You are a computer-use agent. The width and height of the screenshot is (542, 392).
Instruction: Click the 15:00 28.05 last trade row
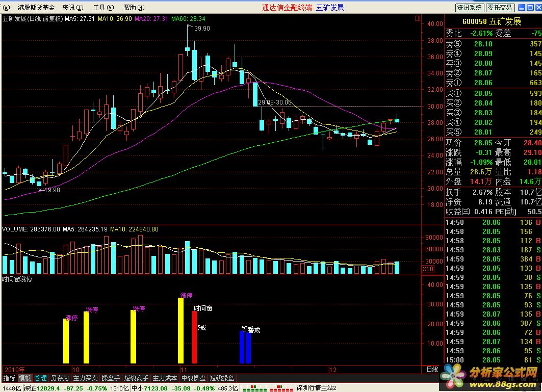(493, 360)
